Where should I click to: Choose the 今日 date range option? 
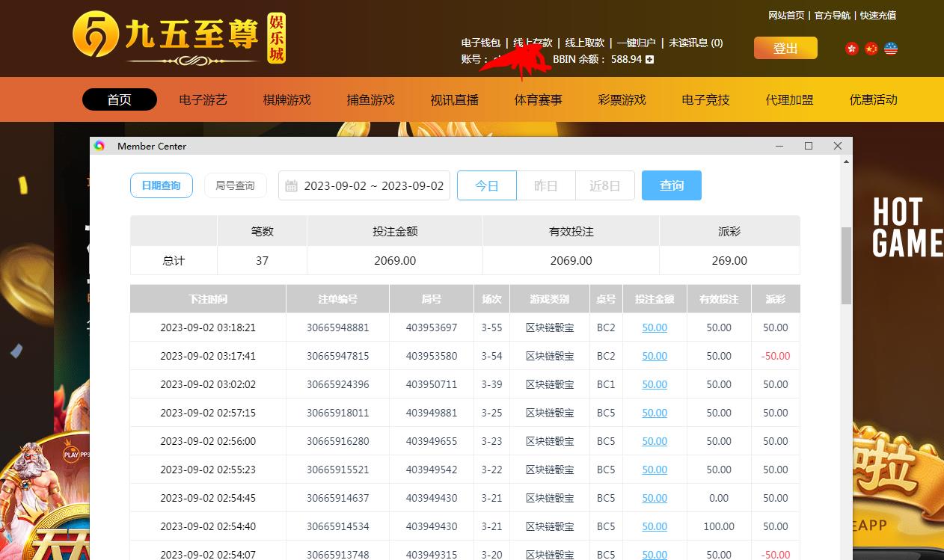coord(487,185)
